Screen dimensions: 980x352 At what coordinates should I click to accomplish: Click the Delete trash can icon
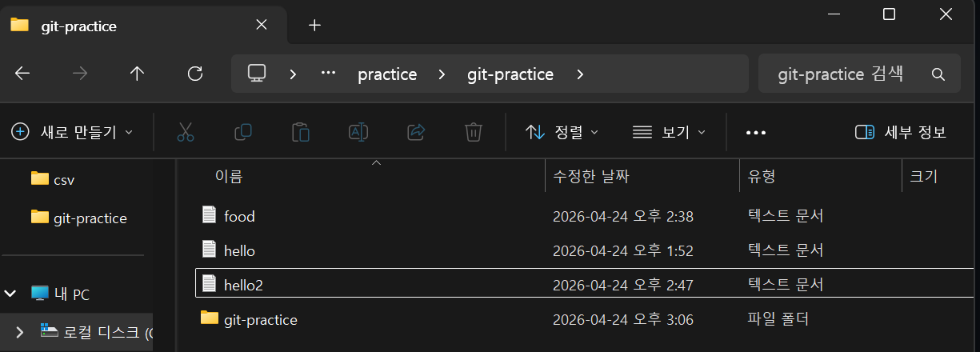(474, 132)
